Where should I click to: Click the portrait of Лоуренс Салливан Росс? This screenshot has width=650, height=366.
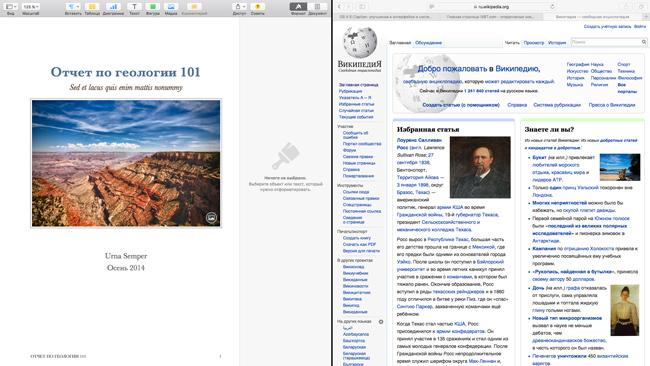click(x=480, y=167)
